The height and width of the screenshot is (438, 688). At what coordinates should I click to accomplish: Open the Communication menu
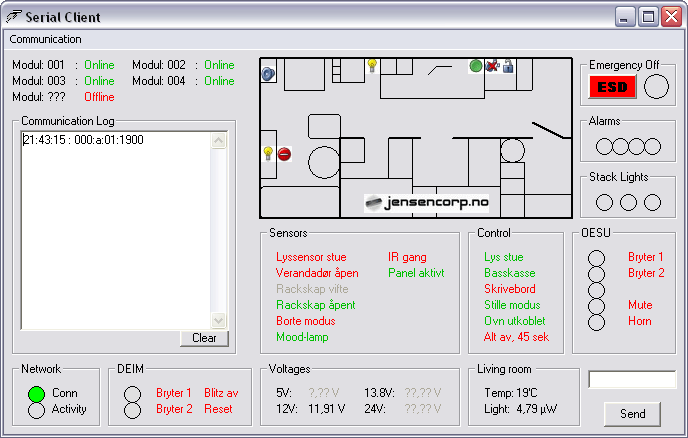pyautogui.click(x=45, y=39)
